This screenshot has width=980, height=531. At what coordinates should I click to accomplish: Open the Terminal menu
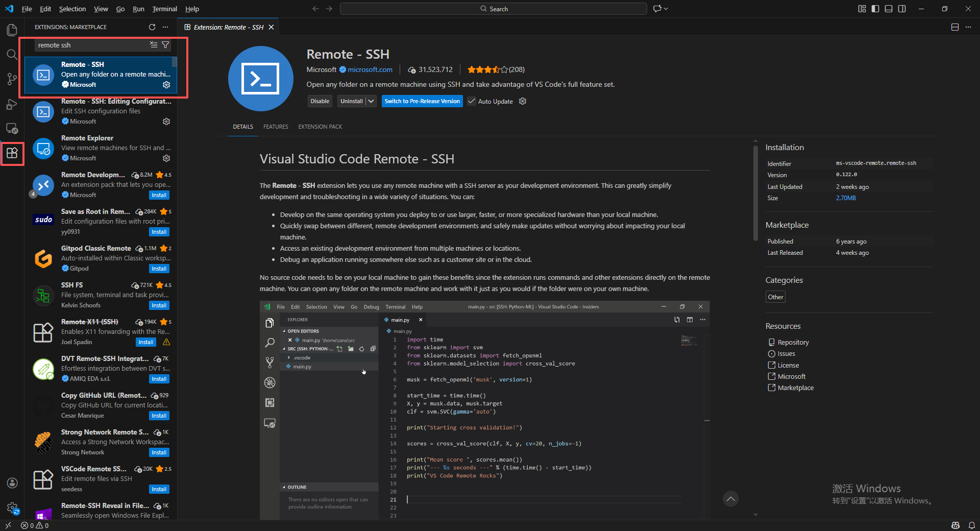(164, 9)
